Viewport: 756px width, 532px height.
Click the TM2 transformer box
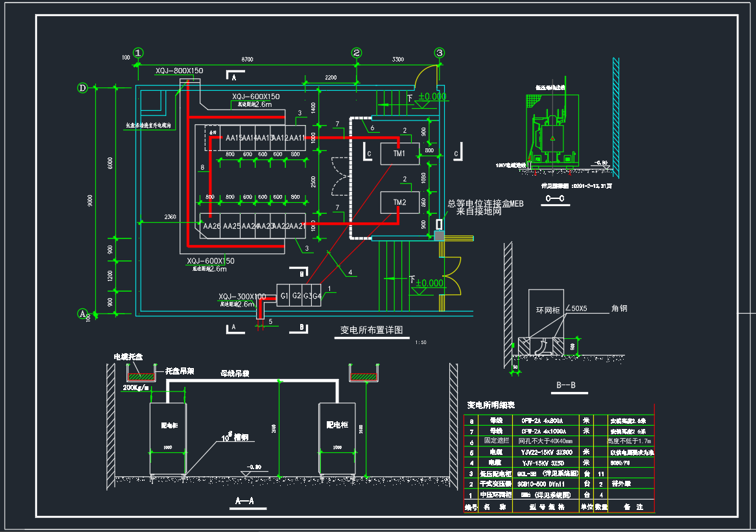pos(399,203)
